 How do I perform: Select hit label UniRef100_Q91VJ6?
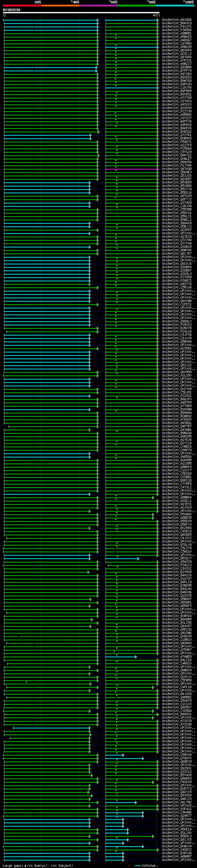tap(177, 264)
